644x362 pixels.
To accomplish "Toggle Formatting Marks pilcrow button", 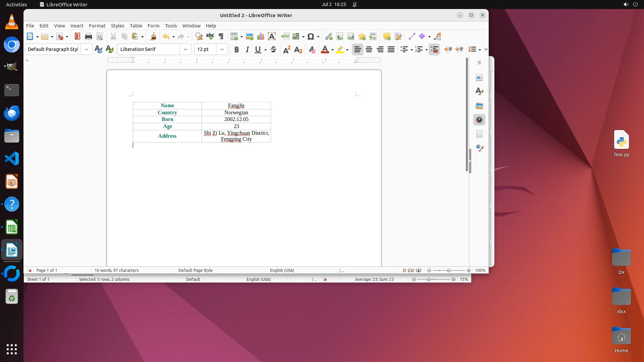I will (221, 36).
